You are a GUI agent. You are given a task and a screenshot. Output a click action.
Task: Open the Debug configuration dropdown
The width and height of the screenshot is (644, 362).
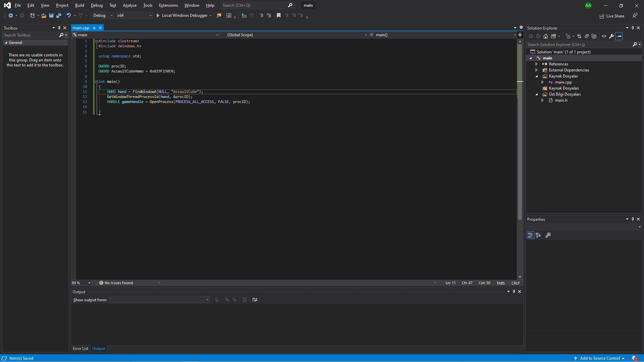[103, 15]
